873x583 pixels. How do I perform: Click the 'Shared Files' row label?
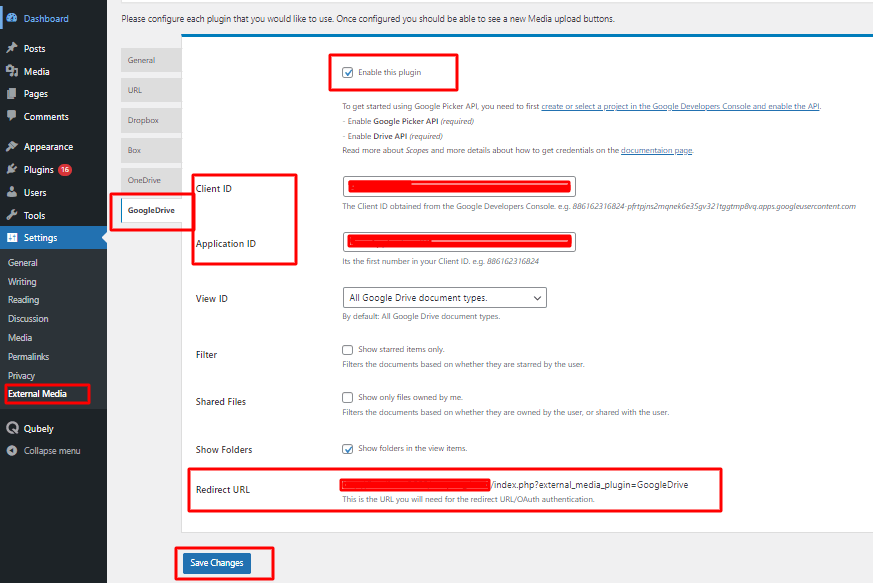[220, 401]
